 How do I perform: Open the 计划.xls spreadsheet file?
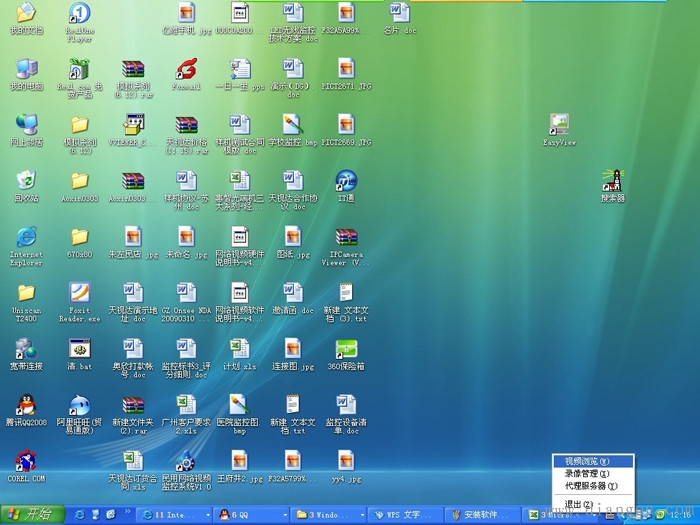coord(239,350)
